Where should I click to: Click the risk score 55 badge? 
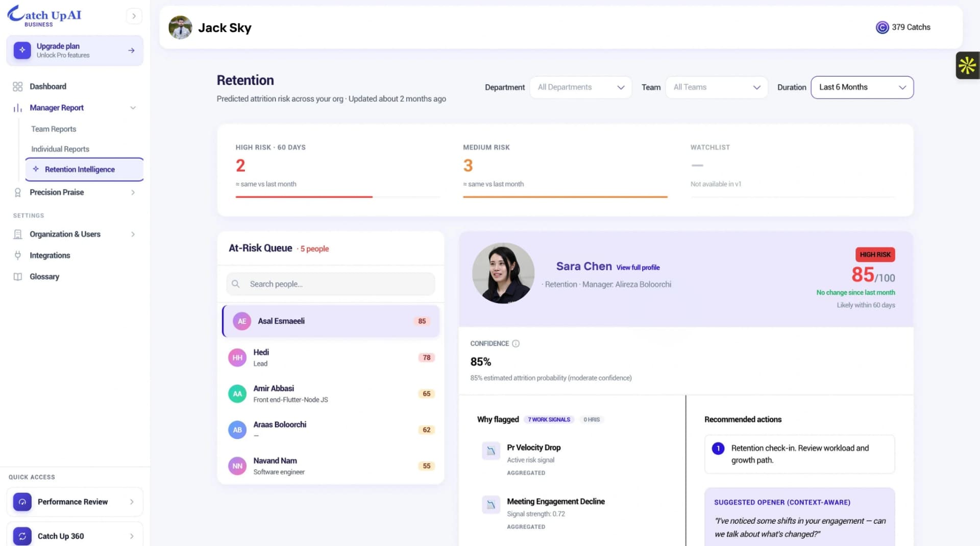[427, 466]
